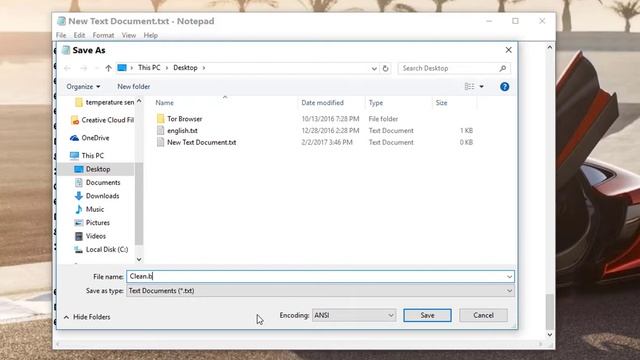Open the Save as type dropdown
Viewport: 640px width, 360px height.
320,291
